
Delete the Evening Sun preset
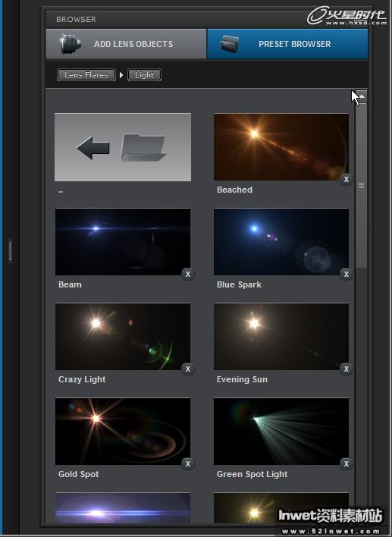tap(347, 369)
